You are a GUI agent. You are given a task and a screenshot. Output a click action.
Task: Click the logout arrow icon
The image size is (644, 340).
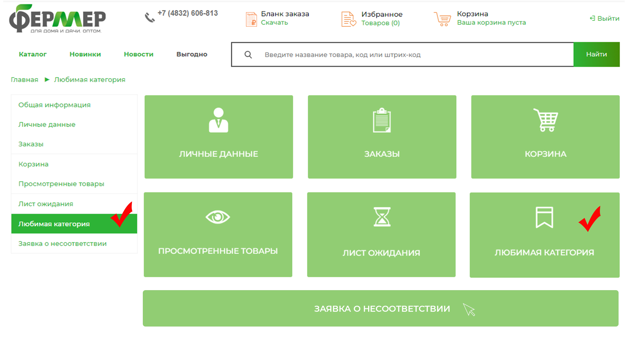click(592, 18)
